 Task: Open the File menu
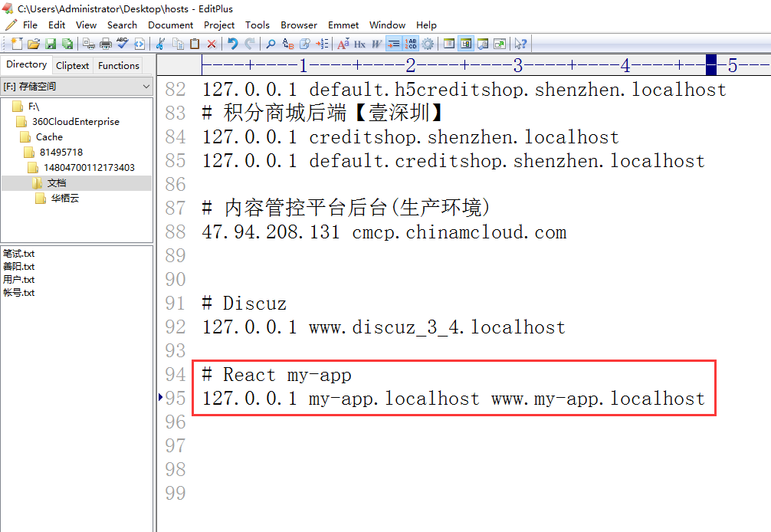(x=30, y=25)
